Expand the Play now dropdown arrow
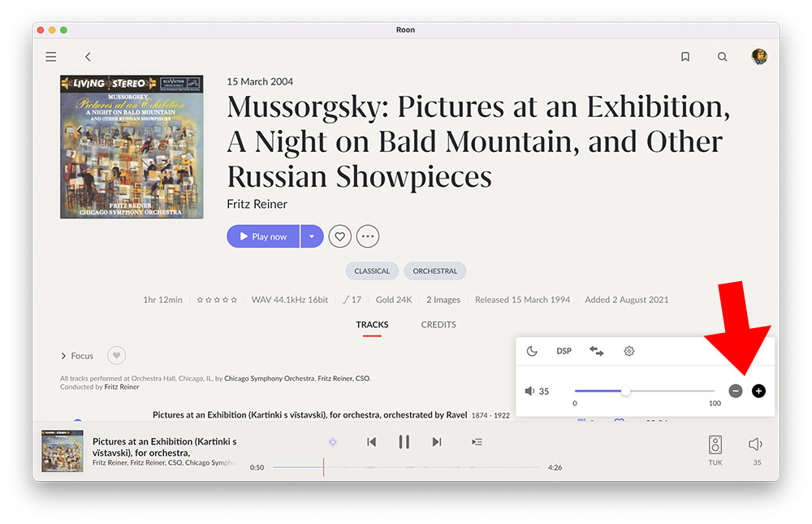 coord(312,236)
